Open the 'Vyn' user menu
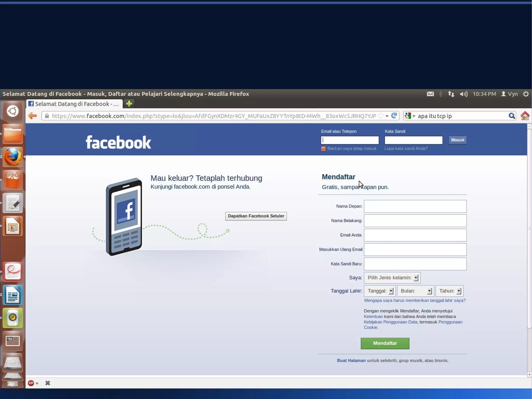532x399 pixels. tap(509, 94)
